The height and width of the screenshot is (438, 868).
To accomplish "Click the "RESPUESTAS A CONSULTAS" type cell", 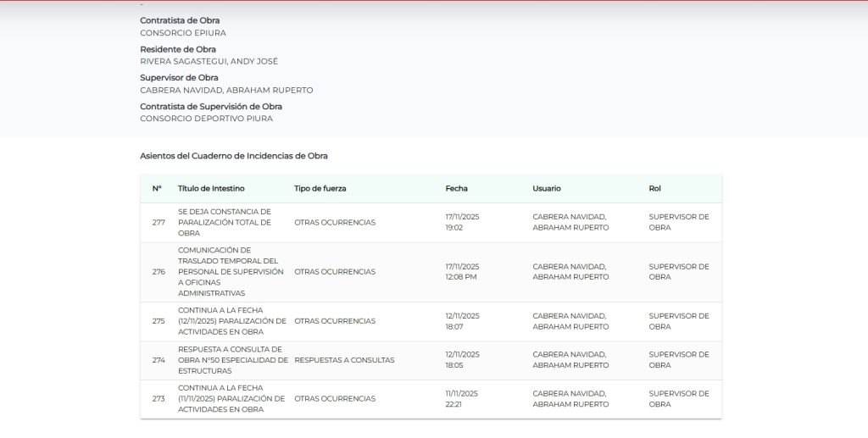I will (x=344, y=360).
